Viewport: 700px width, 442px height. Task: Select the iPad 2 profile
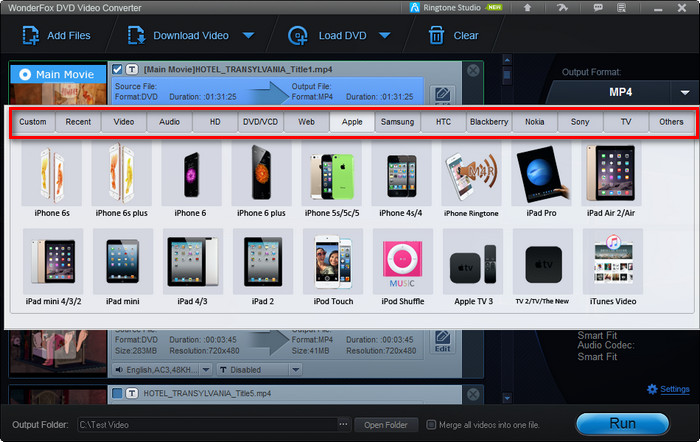[262, 267]
